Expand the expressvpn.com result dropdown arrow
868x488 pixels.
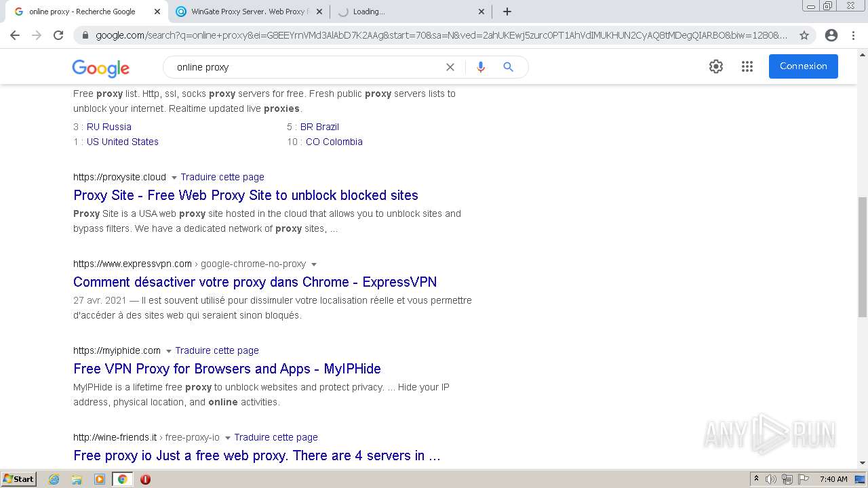[x=314, y=264]
